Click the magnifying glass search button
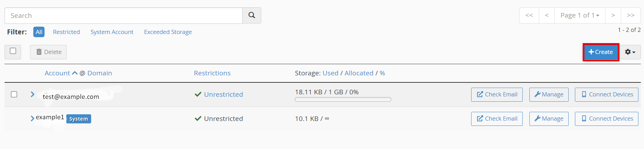The height and width of the screenshot is (149, 644). (252, 15)
